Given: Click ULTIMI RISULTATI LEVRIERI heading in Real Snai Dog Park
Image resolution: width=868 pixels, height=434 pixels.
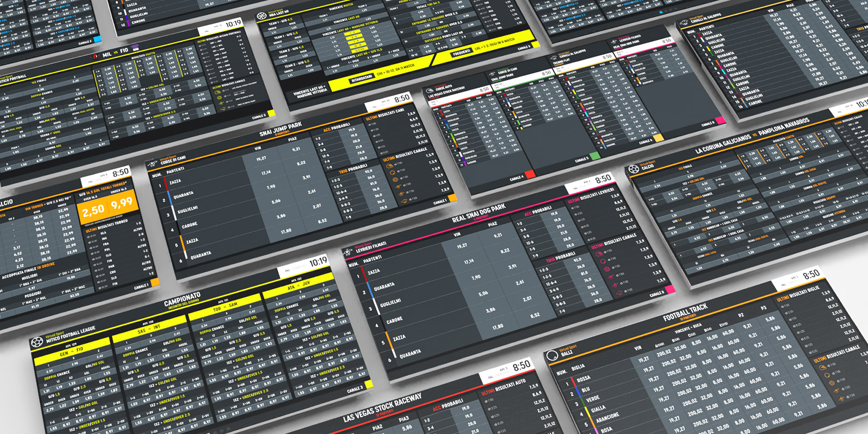Looking at the screenshot, I should coord(591,196).
